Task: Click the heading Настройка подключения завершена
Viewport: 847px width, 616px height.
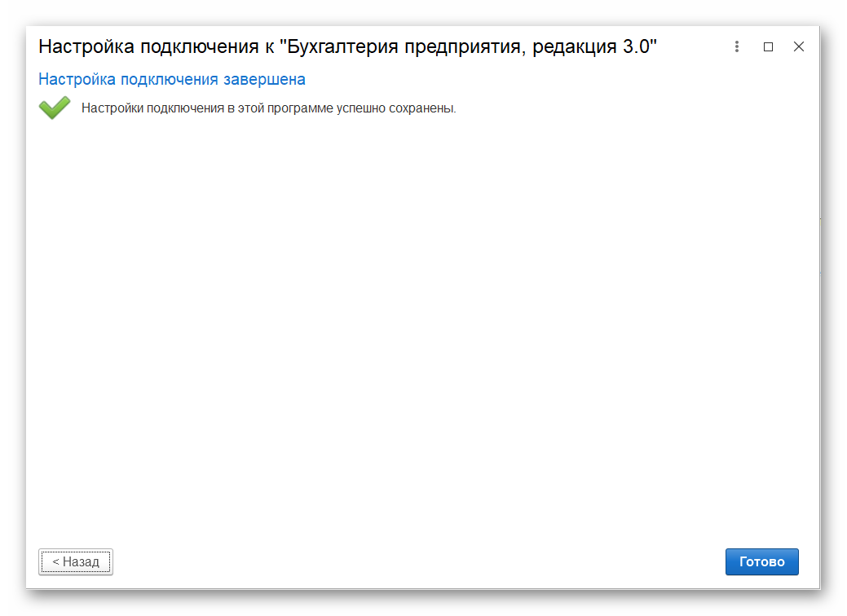Action: pyautogui.click(x=172, y=79)
